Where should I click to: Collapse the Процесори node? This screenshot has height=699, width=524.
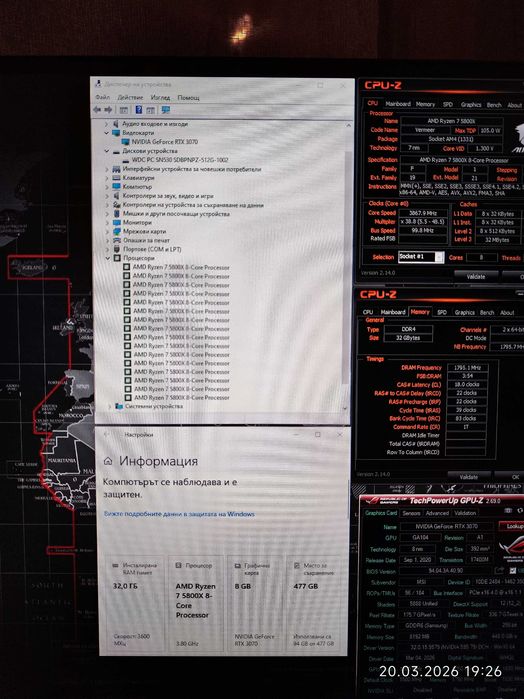click(107, 258)
